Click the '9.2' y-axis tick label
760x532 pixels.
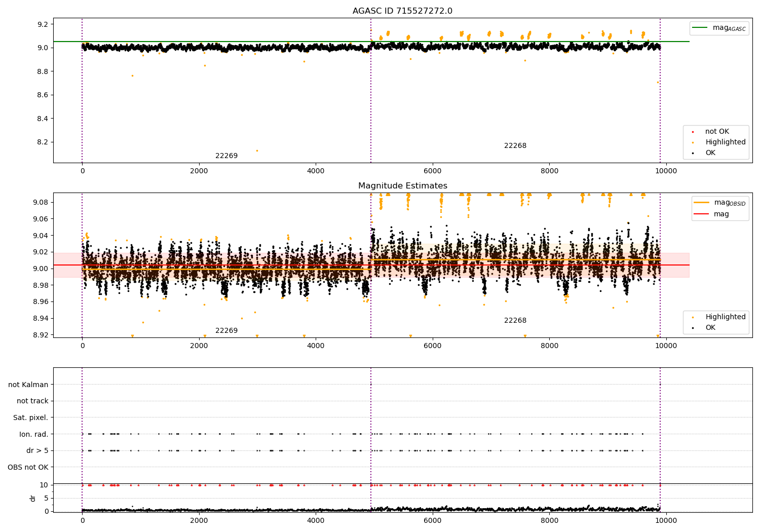tap(43, 24)
